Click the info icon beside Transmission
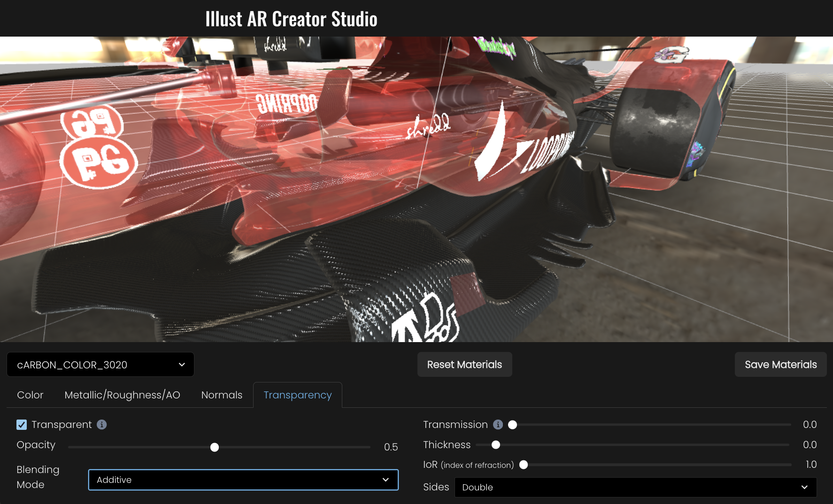Image resolution: width=833 pixels, height=504 pixels. 498,425
